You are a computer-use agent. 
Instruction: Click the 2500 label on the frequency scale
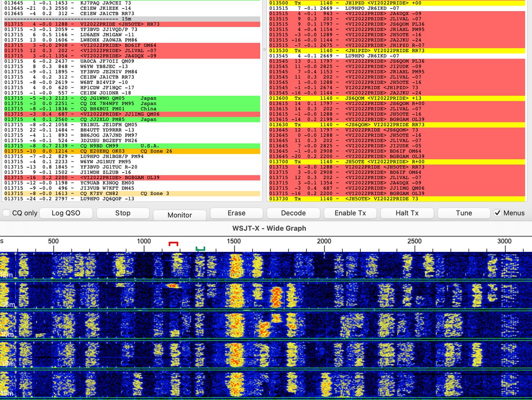(415, 241)
